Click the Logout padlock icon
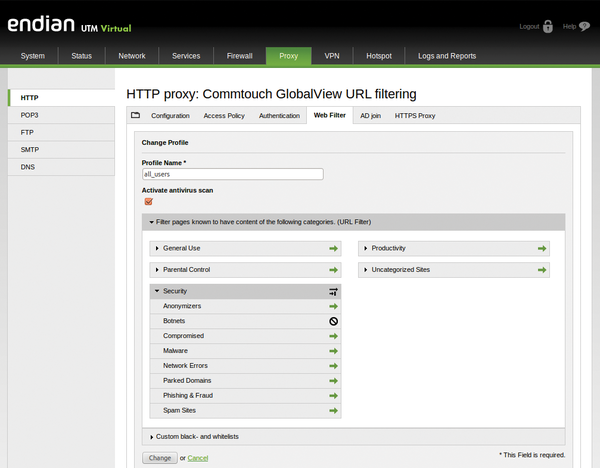 [x=548, y=27]
